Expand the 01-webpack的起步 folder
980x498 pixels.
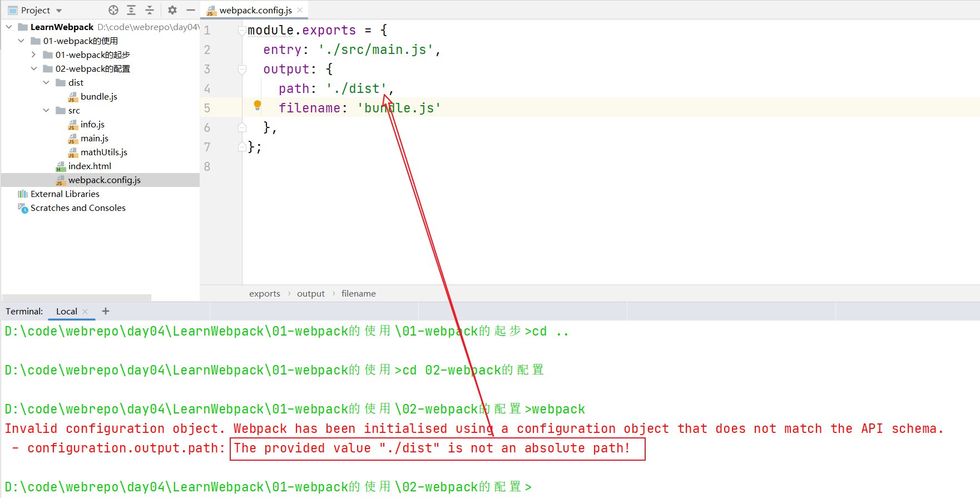33,55
